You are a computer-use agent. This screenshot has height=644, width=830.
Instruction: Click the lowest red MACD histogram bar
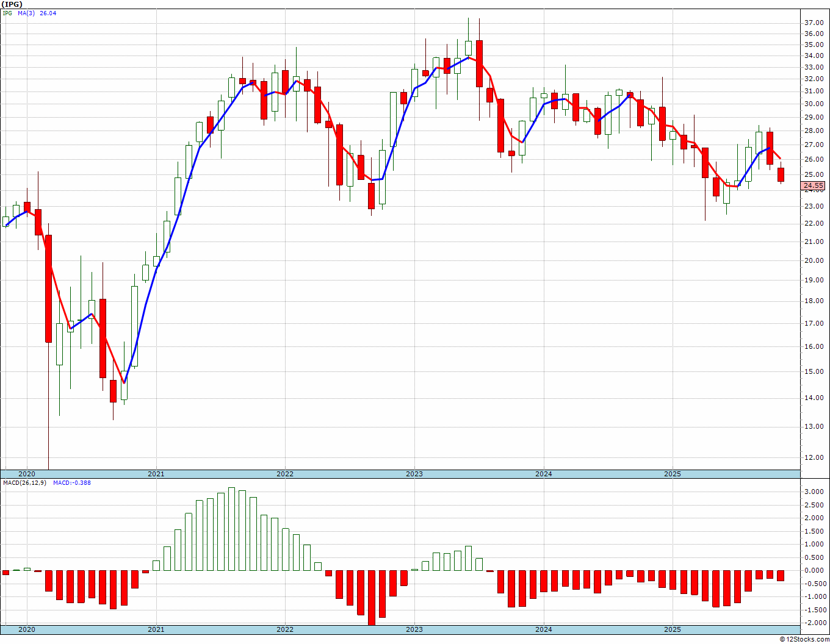click(372, 598)
